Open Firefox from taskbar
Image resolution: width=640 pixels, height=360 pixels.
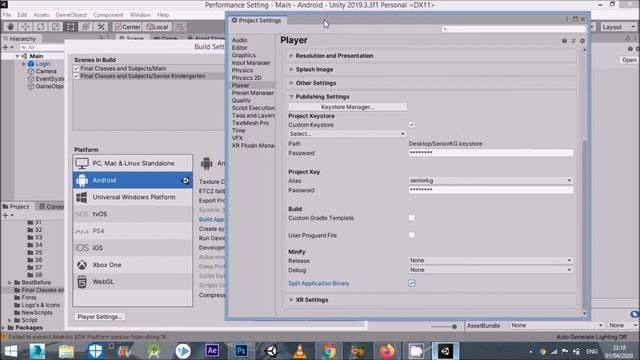(387, 351)
